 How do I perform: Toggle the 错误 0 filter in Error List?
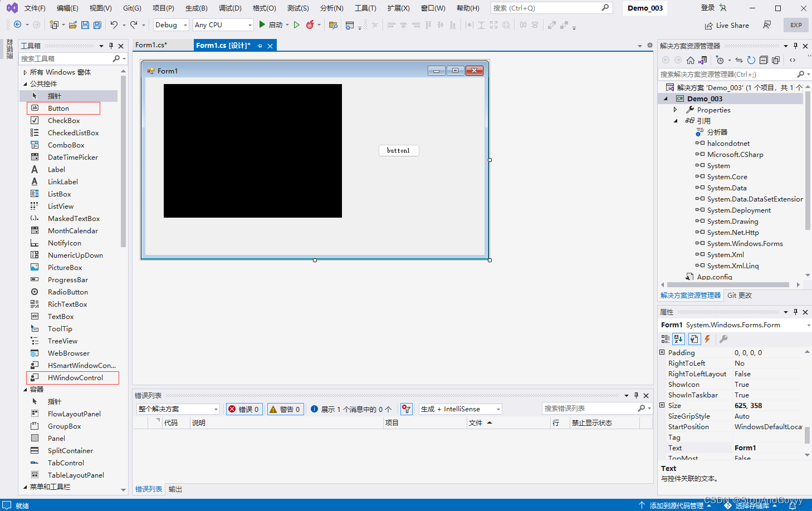(244, 409)
